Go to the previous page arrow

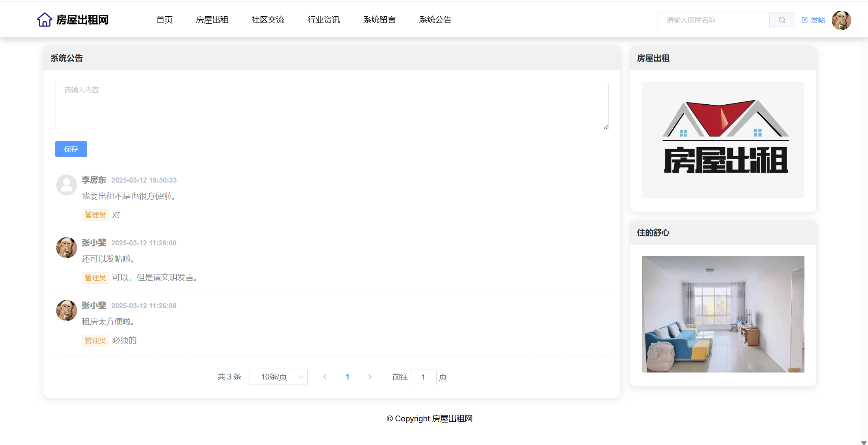coord(325,377)
